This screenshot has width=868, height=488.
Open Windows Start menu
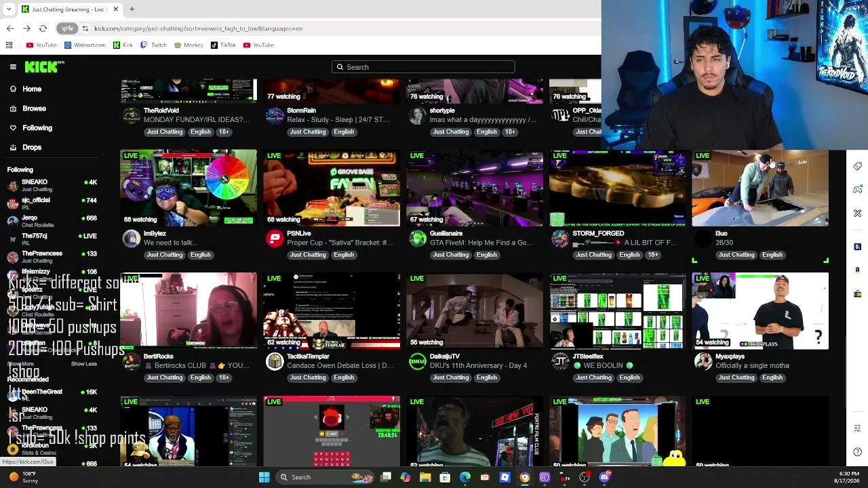click(x=264, y=477)
